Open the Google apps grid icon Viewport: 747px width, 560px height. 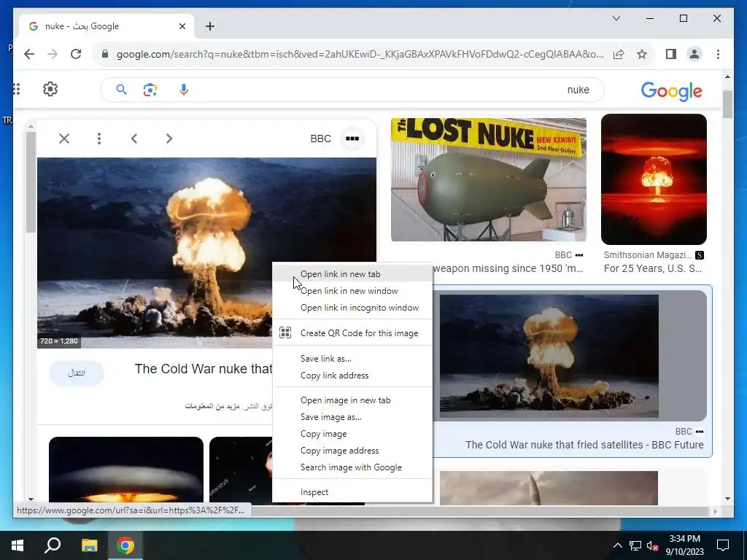coord(17,89)
